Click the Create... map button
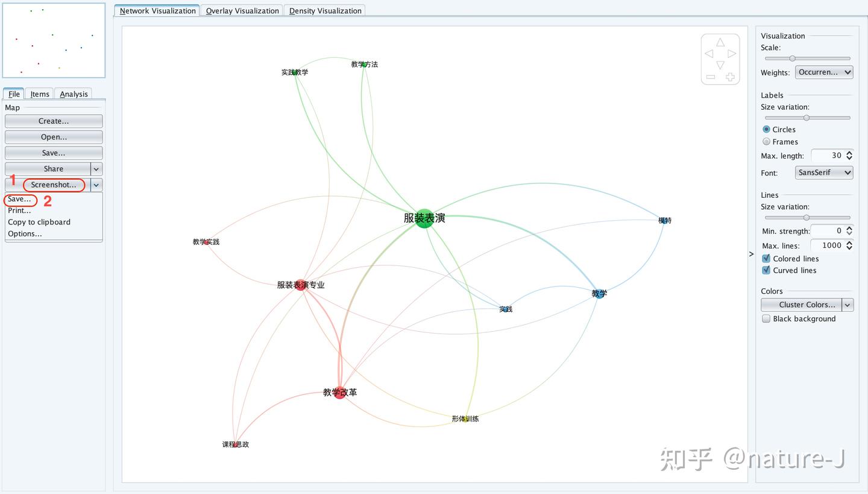This screenshot has width=868, height=494. (54, 121)
